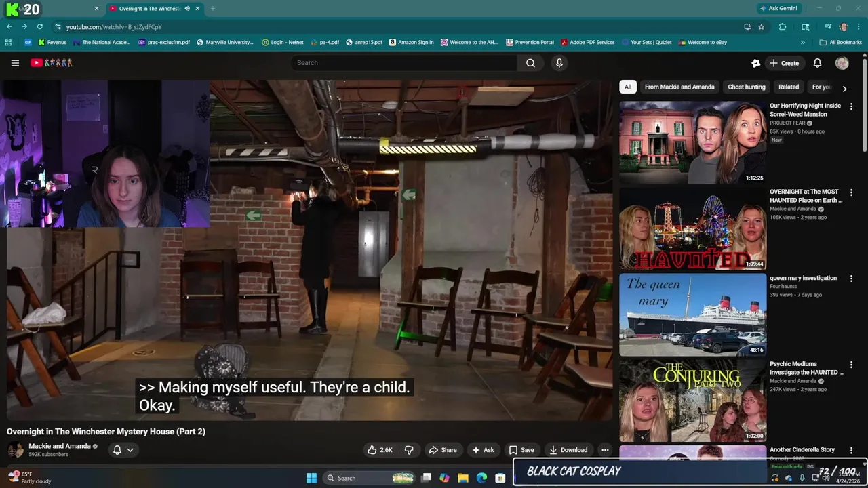This screenshot has height=488, width=868.
Task: Open the apps grid in bookmarks bar
Action: click(x=8, y=42)
